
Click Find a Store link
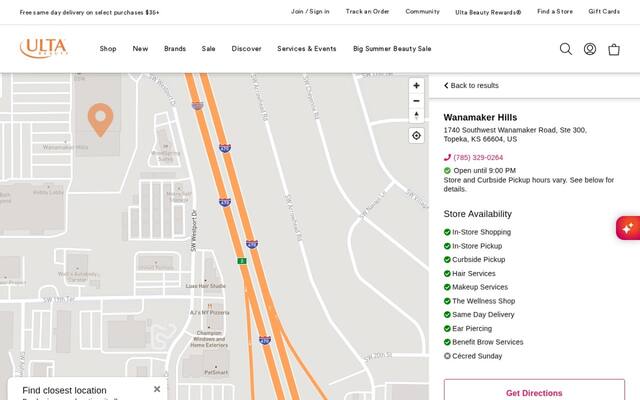coord(555,11)
